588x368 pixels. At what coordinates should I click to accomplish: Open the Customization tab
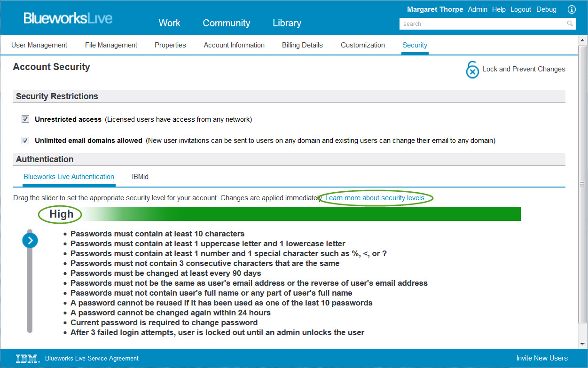363,45
